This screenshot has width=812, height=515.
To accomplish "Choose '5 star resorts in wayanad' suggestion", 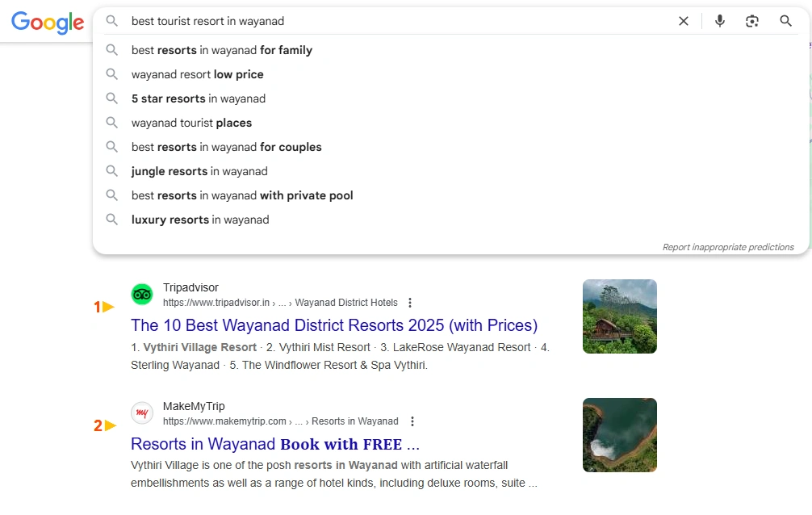I will click(x=199, y=98).
